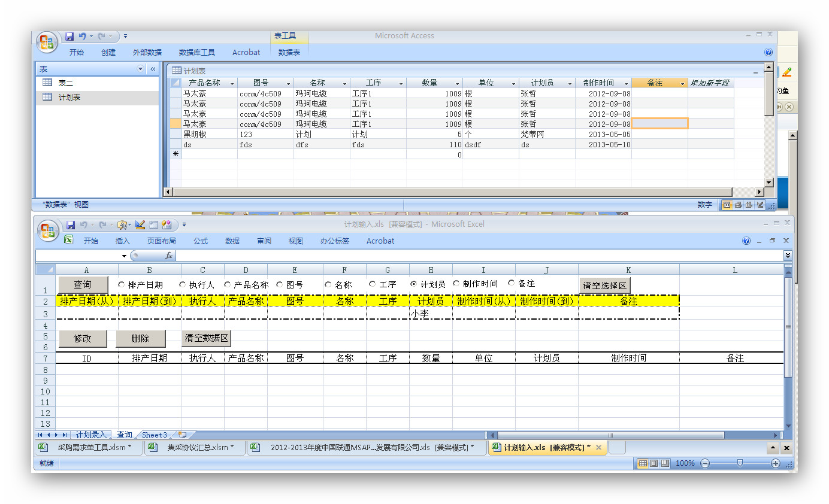
Task: Close the 计划输入.xls document tab
Action: click(x=598, y=448)
